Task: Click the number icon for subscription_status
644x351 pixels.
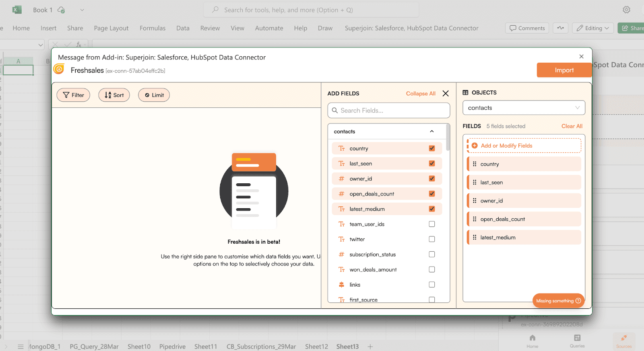Action: tap(342, 255)
